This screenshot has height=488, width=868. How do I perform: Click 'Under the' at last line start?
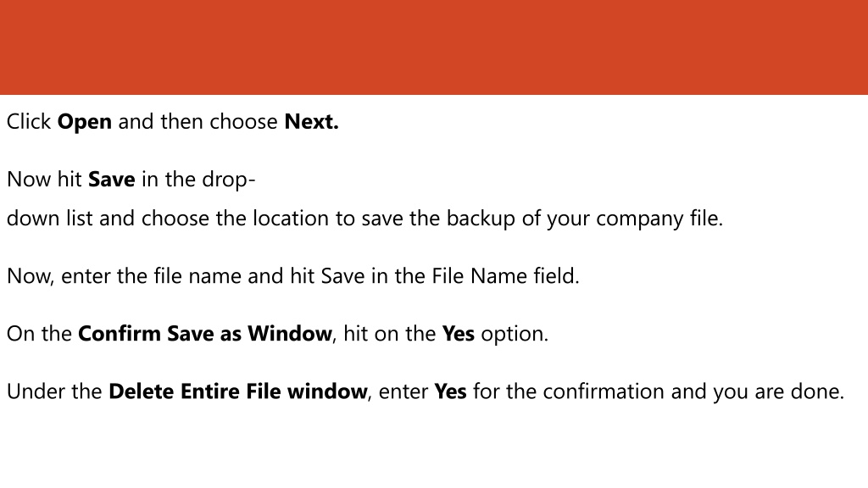coord(54,391)
